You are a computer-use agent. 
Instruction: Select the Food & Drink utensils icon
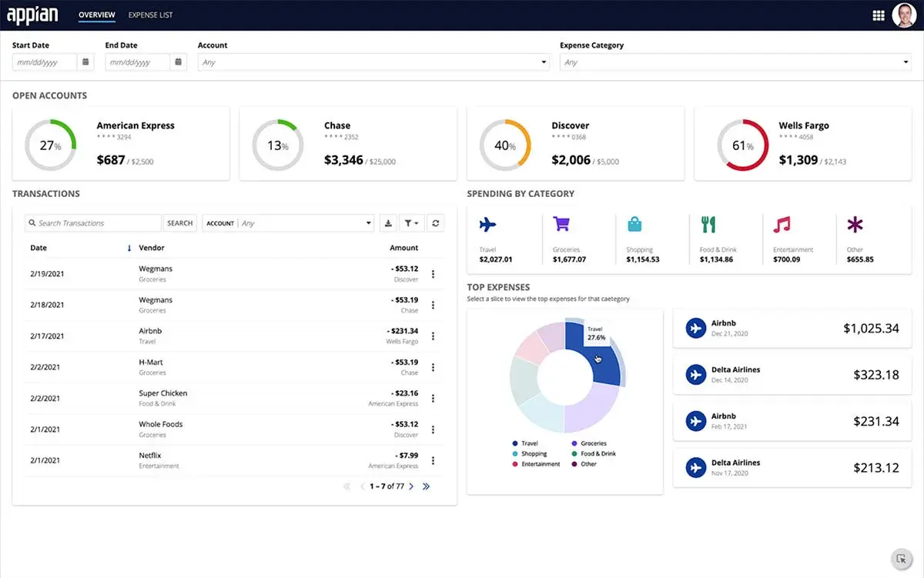708,226
